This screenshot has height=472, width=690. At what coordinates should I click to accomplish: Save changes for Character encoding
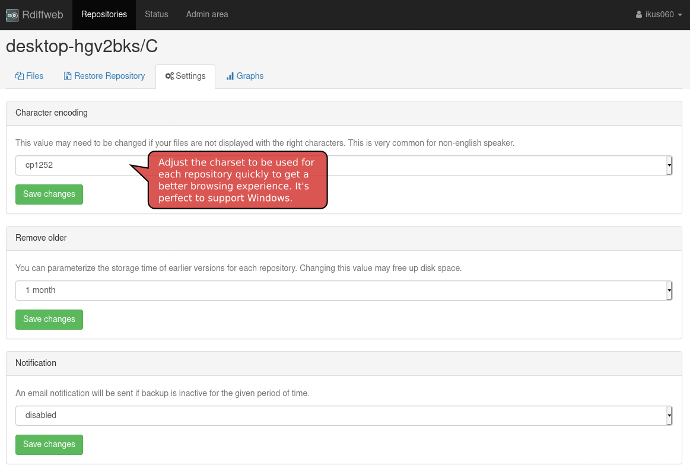49,194
